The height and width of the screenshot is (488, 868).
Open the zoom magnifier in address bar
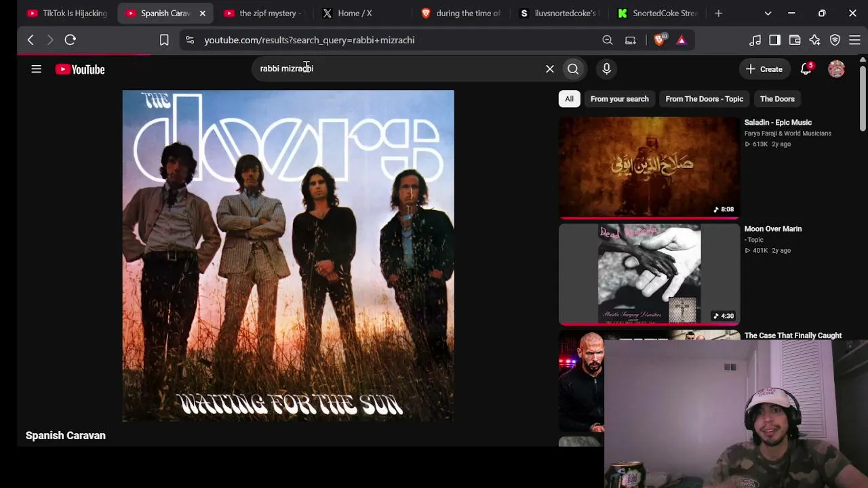[608, 40]
